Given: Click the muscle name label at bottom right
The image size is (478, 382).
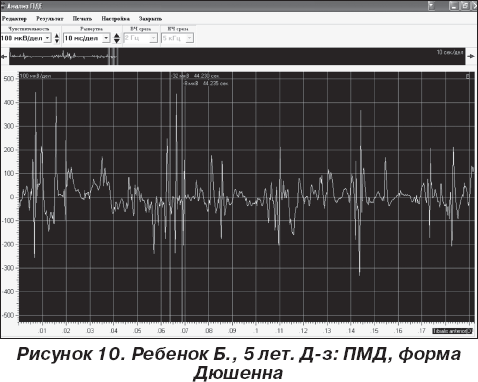Looking at the screenshot, I should coord(453,331).
